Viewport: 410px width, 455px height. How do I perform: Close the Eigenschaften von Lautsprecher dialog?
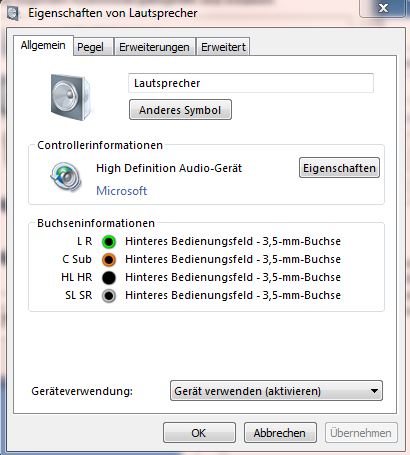[383, 8]
